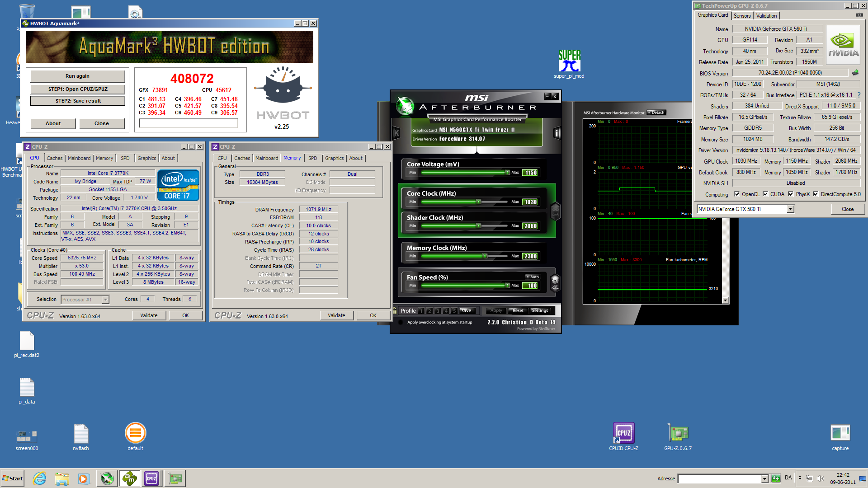Open the Afterburner information 'i' panel button

(x=557, y=133)
